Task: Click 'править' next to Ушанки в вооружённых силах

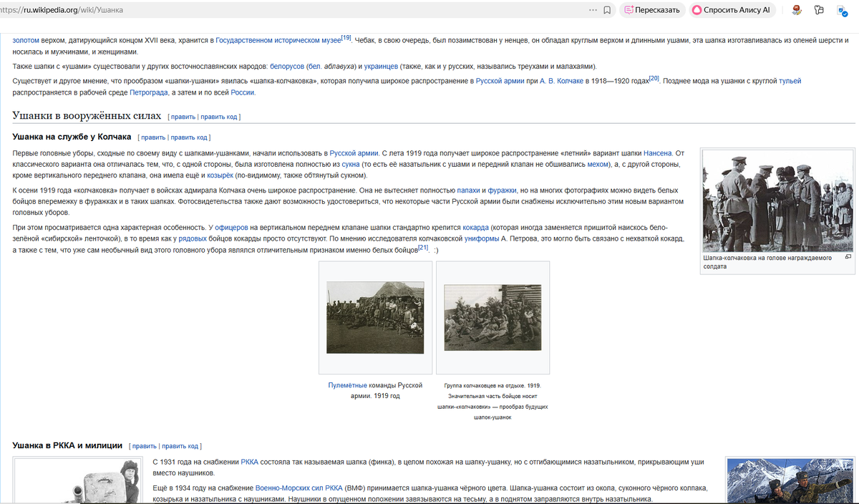Action: [x=183, y=116]
